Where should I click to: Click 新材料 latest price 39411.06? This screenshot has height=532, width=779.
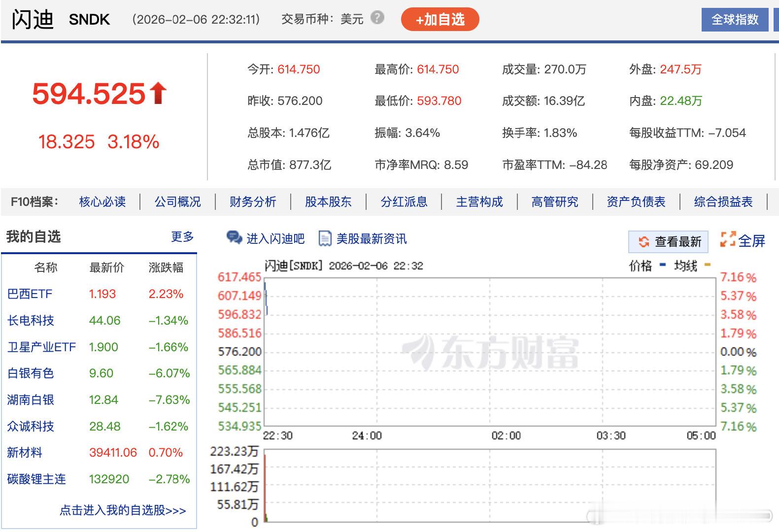pos(113,453)
